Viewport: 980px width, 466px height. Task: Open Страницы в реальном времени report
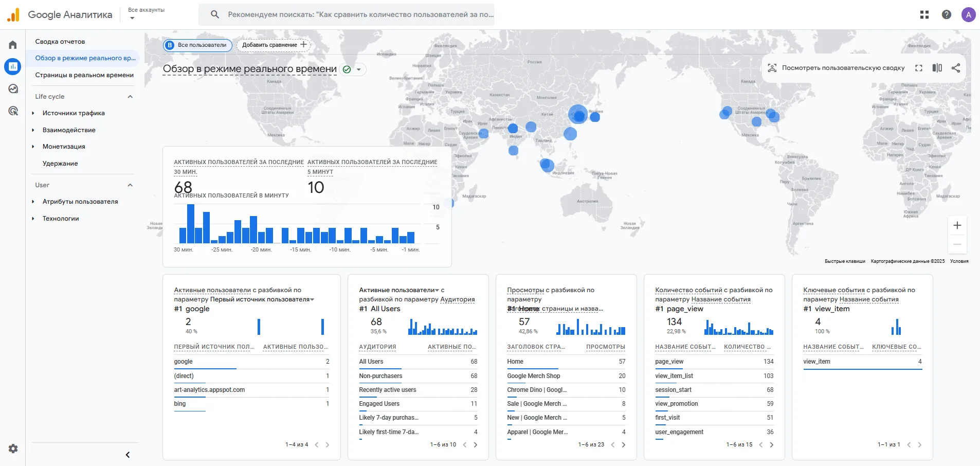point(84,75)
